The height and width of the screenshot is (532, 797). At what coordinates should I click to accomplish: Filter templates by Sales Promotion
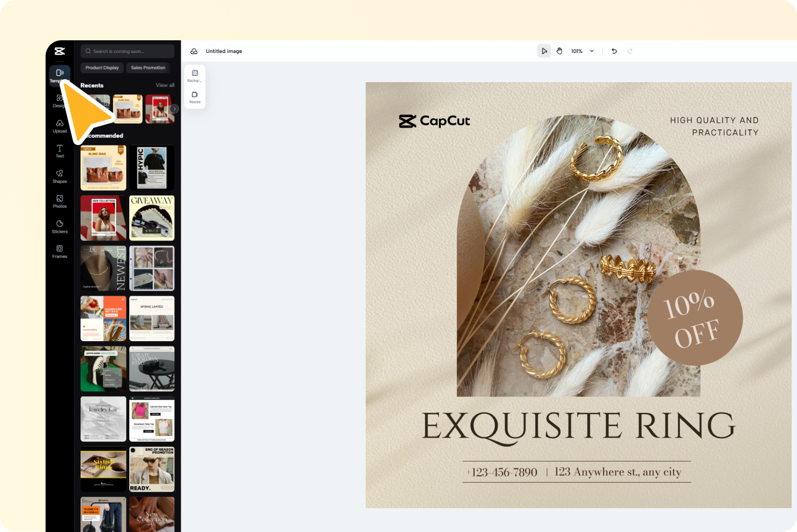pyautogui.click(x=148, y=68)
